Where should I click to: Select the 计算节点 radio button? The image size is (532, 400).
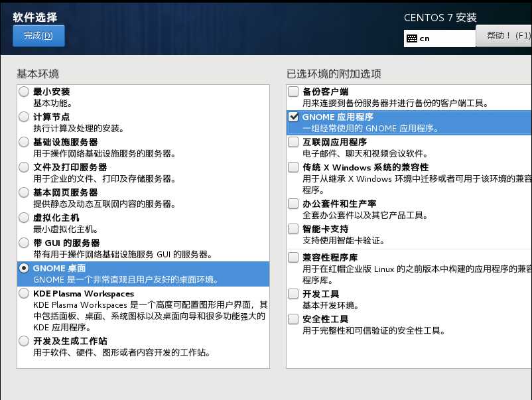[x=24, y=117]
